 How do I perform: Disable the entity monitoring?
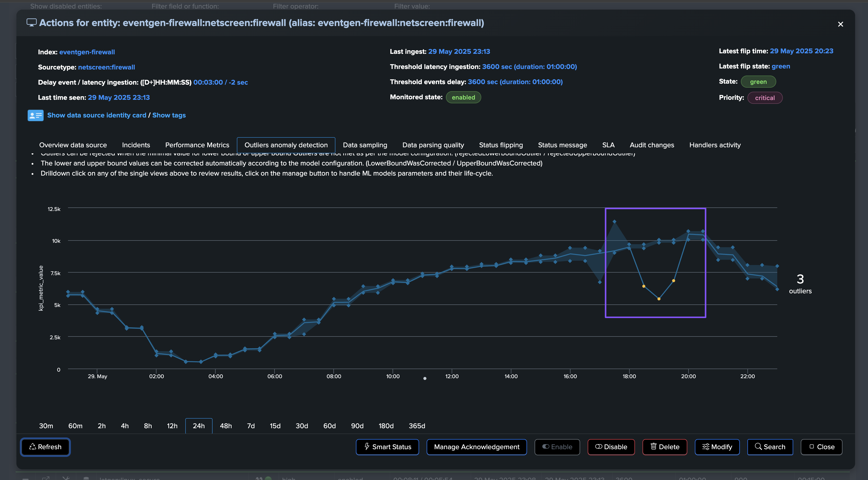[611, 447]
